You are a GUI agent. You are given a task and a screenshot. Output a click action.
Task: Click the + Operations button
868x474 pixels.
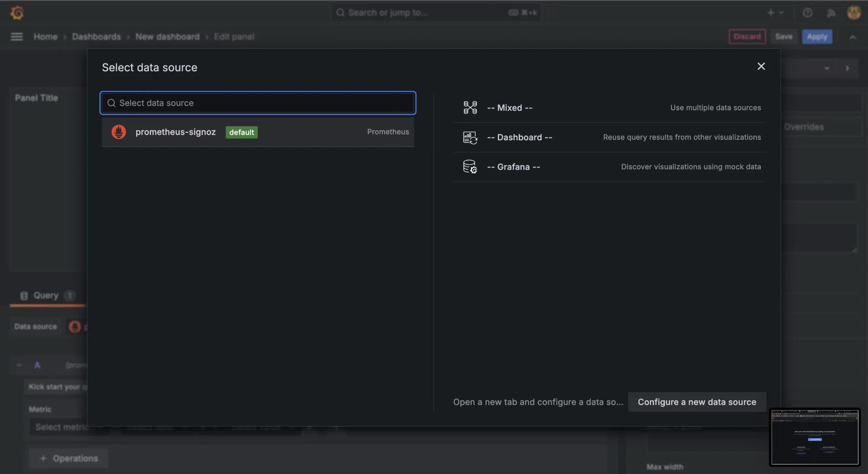(69, 458)
